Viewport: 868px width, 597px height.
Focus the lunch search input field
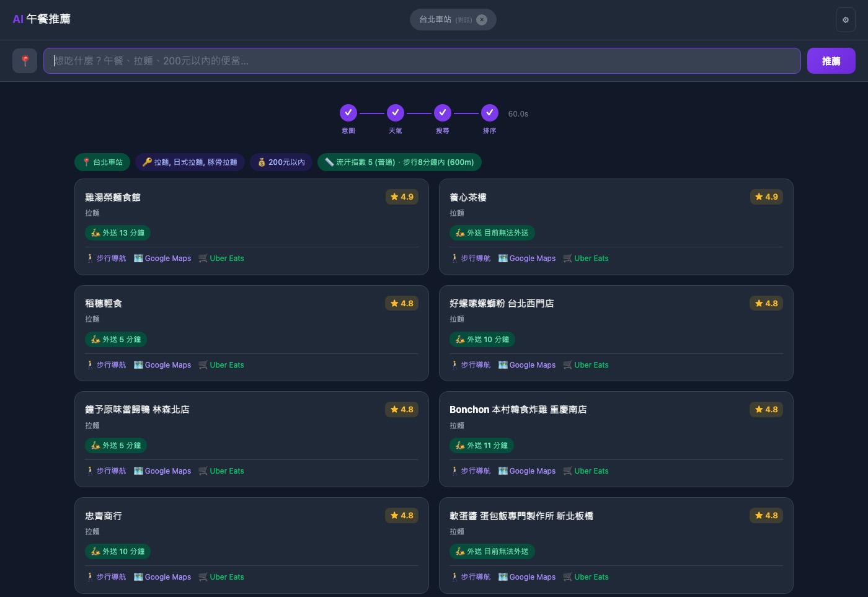click(422, 61)
